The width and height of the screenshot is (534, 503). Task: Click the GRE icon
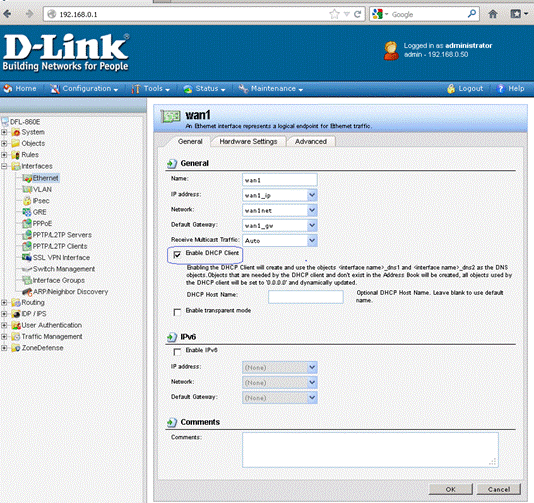(27, 212)
